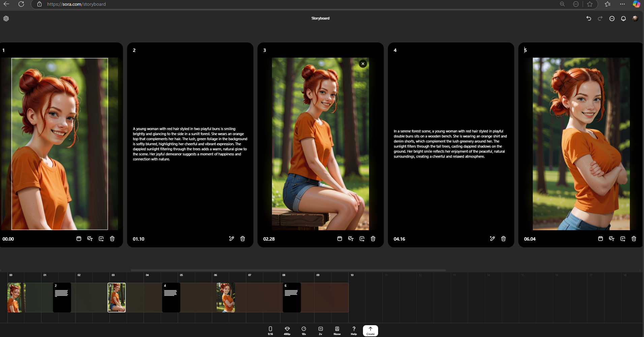Open the Help menu
Viewport: 644px width, 337px height.
pos(354,331)
